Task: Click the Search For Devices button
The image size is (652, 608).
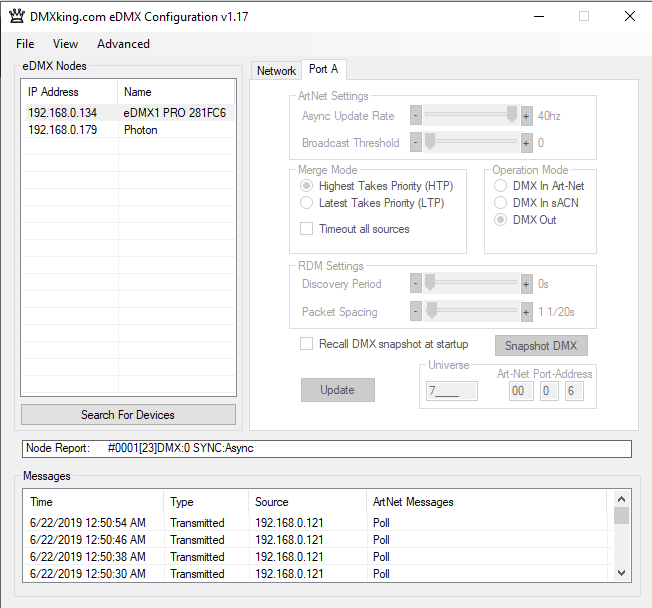Action: [128, 415]
